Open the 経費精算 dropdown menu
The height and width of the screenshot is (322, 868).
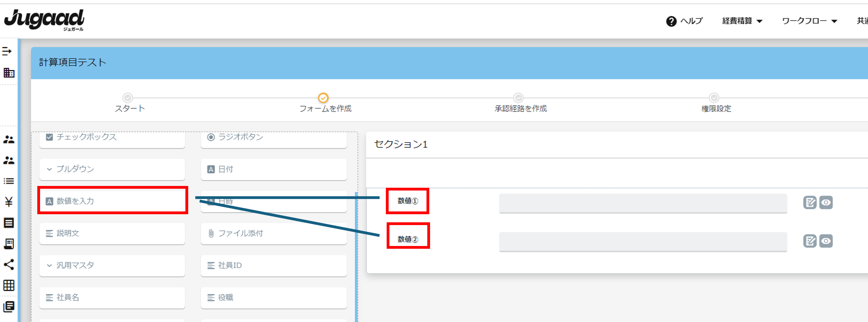pos(742,21)
